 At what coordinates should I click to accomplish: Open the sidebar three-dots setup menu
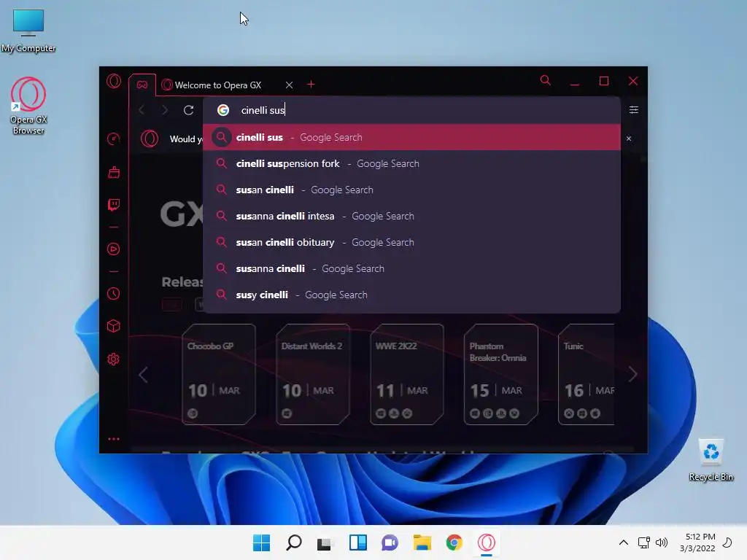coord(113,439)
